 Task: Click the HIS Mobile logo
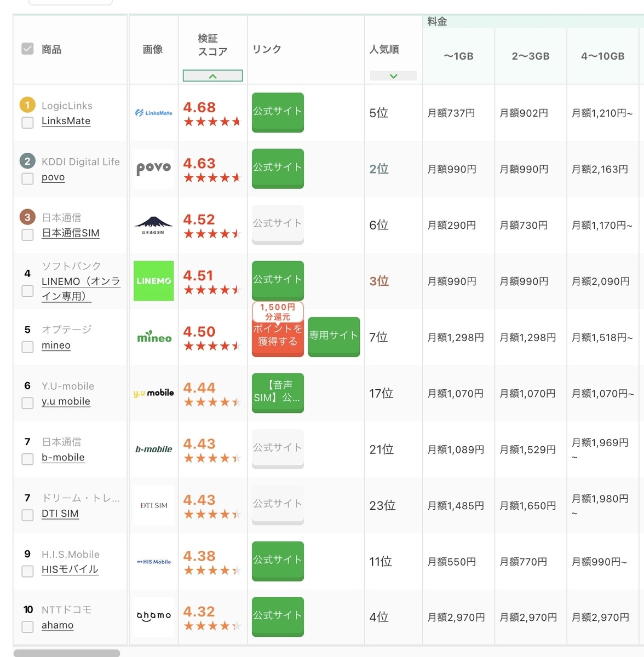(x=153, y=561)
